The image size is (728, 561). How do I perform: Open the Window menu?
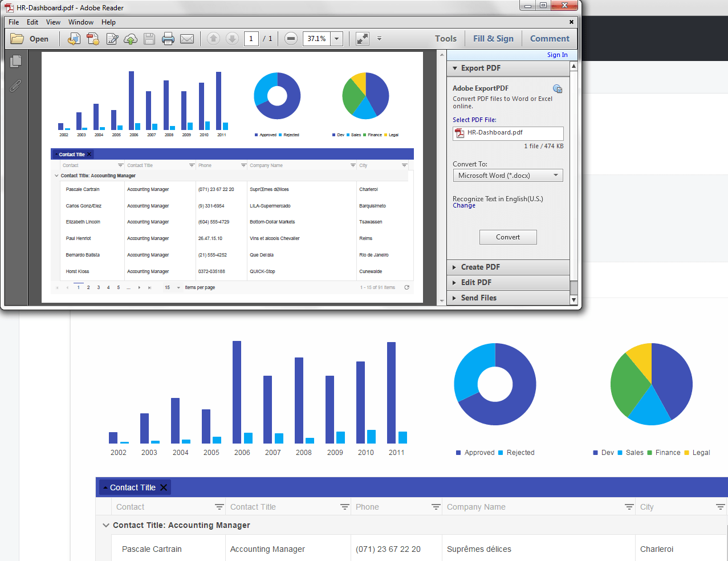pos(81,22)
